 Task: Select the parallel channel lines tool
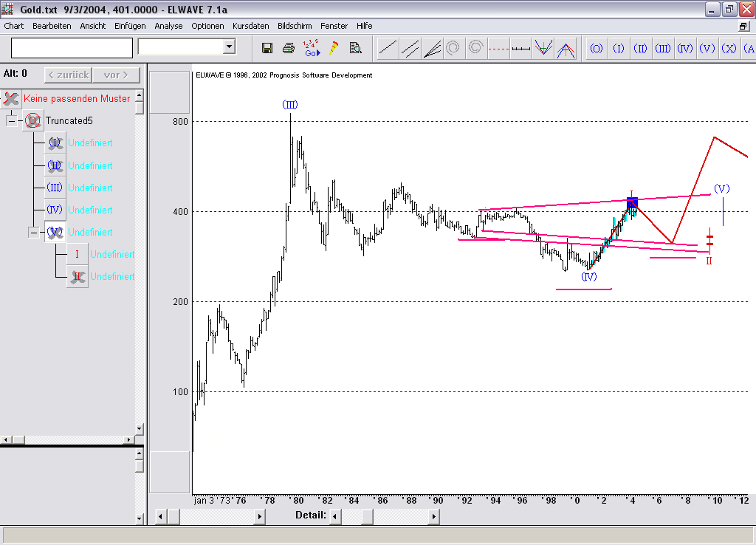tap(410, 49)
